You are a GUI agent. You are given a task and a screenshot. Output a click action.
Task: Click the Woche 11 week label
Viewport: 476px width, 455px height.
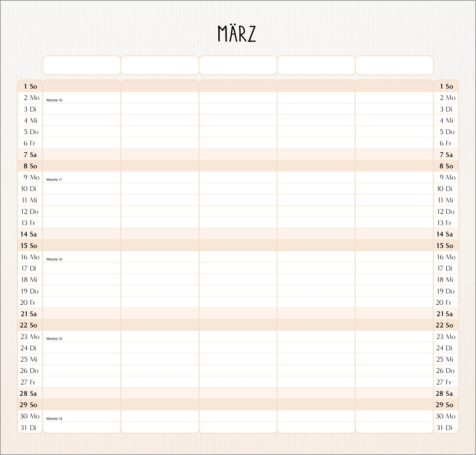coord(54,180)
